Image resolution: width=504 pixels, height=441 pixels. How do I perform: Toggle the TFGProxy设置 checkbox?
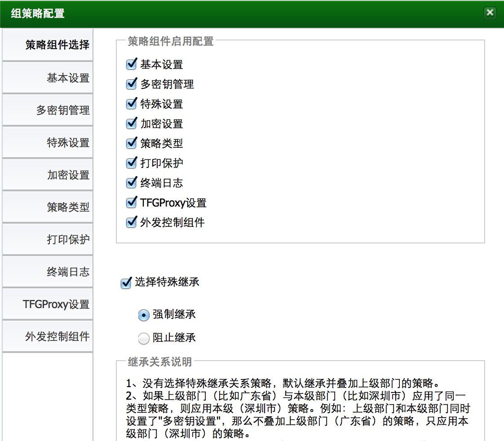point(131,203)
